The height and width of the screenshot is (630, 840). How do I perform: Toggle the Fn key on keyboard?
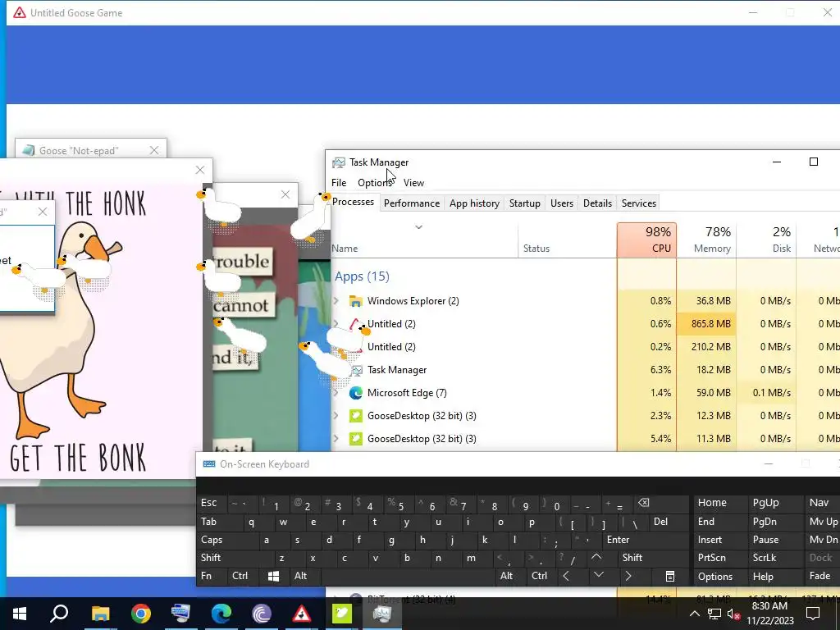click(x=206, y=576)
